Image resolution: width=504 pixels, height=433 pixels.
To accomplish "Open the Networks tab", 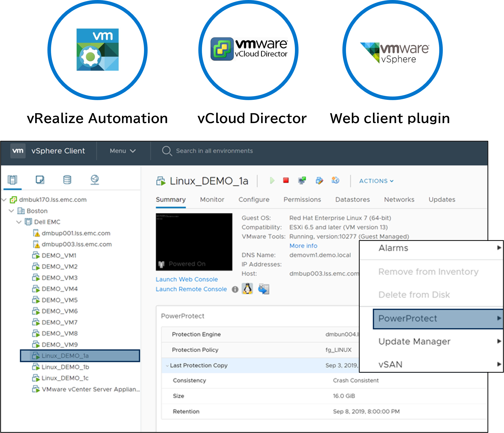I will tap(399, 199).
